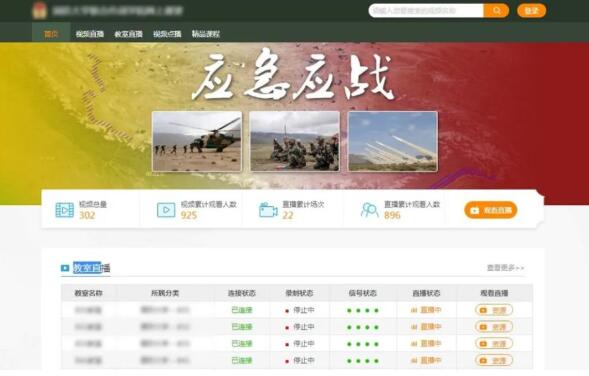Image resolution: width=589 pixels, height=376 pixels.
Task: Open the helicopter banner thumbnail
Action: pyautogui.click(x=197, y=141)
